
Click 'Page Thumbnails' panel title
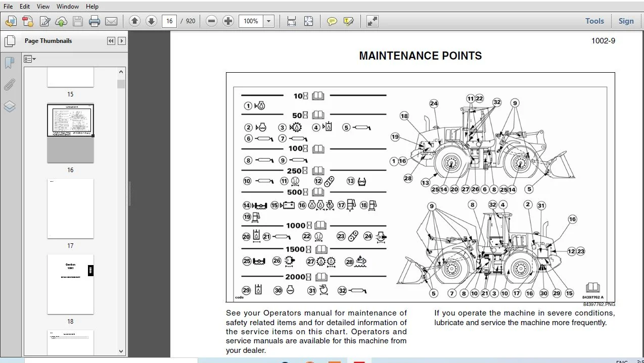point(48,41)
